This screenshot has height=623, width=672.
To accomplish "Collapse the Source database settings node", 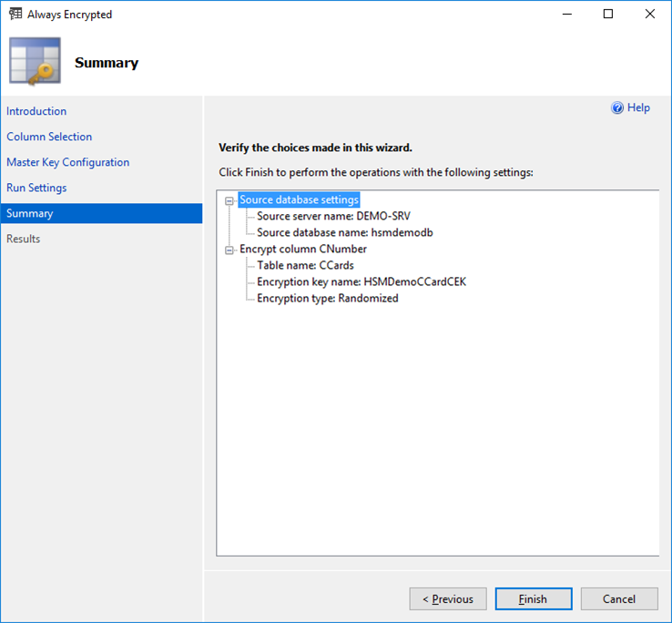I will (x=229, y=200).
